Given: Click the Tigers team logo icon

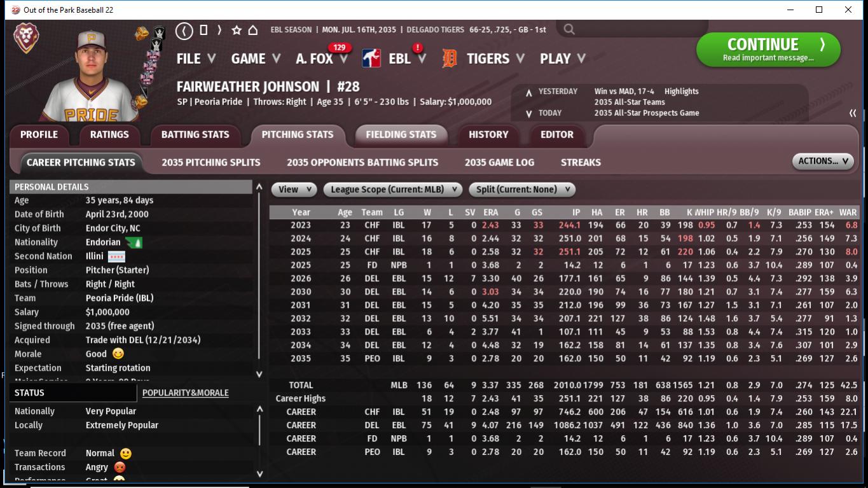Looking at the screenshot, I should (x=450, y=59).
